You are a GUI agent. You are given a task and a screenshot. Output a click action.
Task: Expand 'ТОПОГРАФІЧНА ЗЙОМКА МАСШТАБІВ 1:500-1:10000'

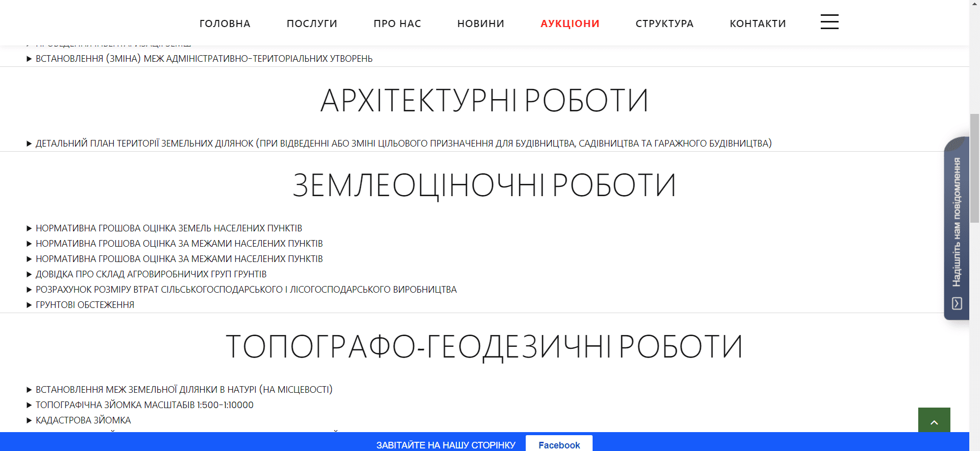[x=144, y=405]
